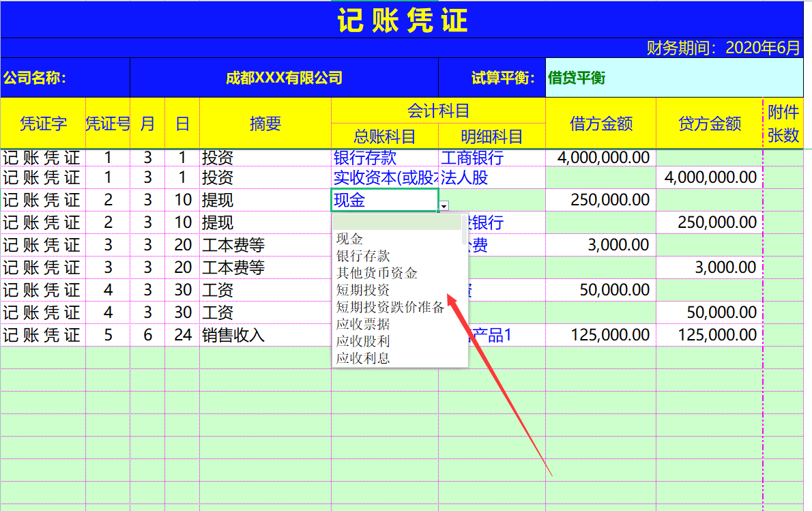The height and width of the screenshot is (511, 812).
Task: Click the 250,000.00 debit amount cell
Action: (x=600, y=200)
